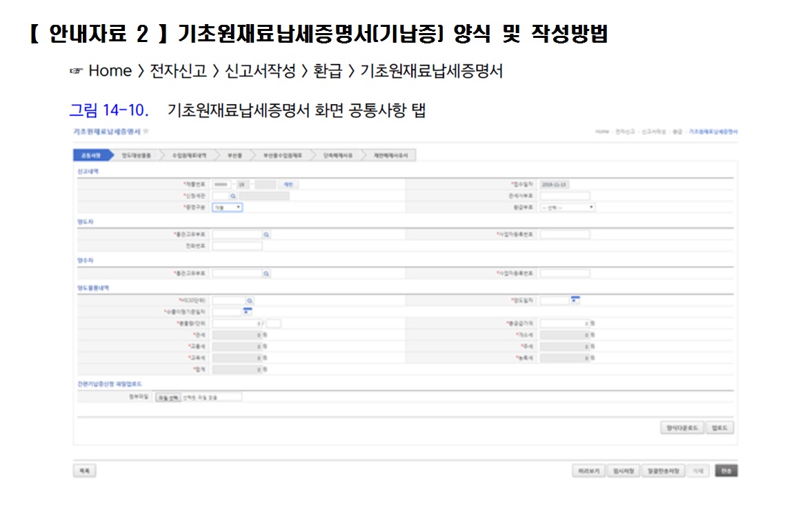Open search icon next to 신청세관 field
Screen dimensions: 787x532
coord(233,196)
